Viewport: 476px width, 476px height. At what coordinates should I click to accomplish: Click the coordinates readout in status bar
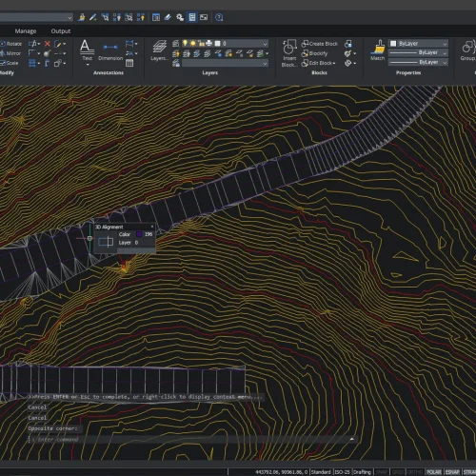click(282, 472)
